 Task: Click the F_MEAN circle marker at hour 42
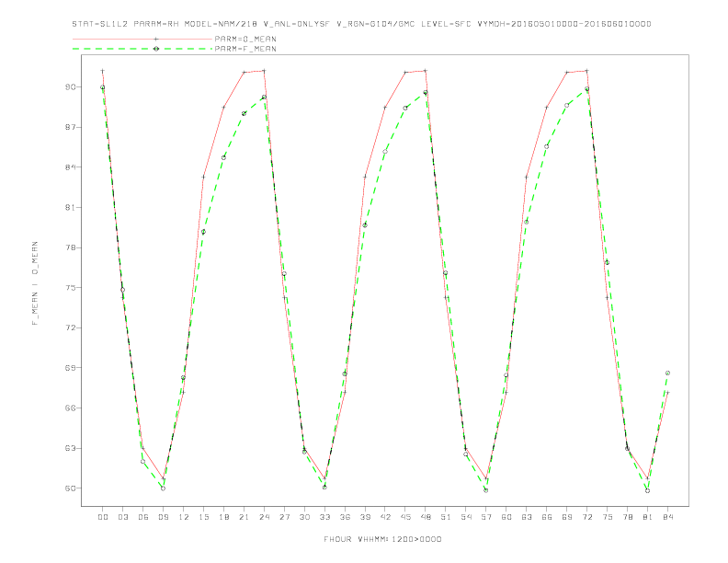tap(385, 152)
